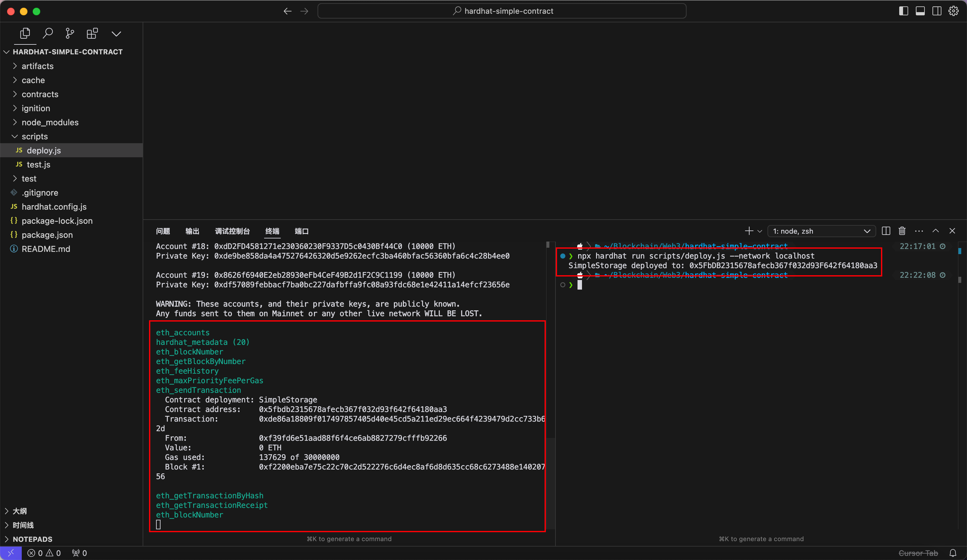Click the 22:17:01 timestamp in terminal
This screenshot has width=967, height=560.
click(917, 246)
